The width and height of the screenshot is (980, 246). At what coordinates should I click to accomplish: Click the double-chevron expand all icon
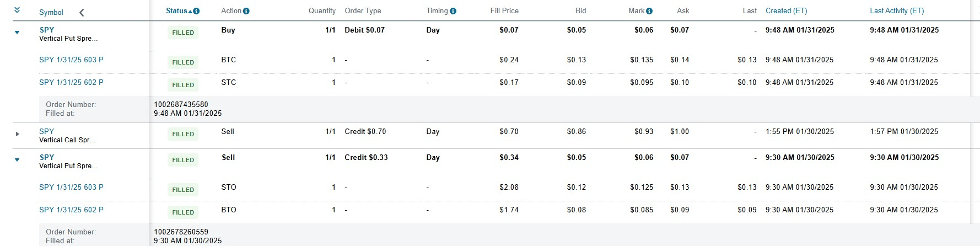pyautogui.click(x=17, y=10)
